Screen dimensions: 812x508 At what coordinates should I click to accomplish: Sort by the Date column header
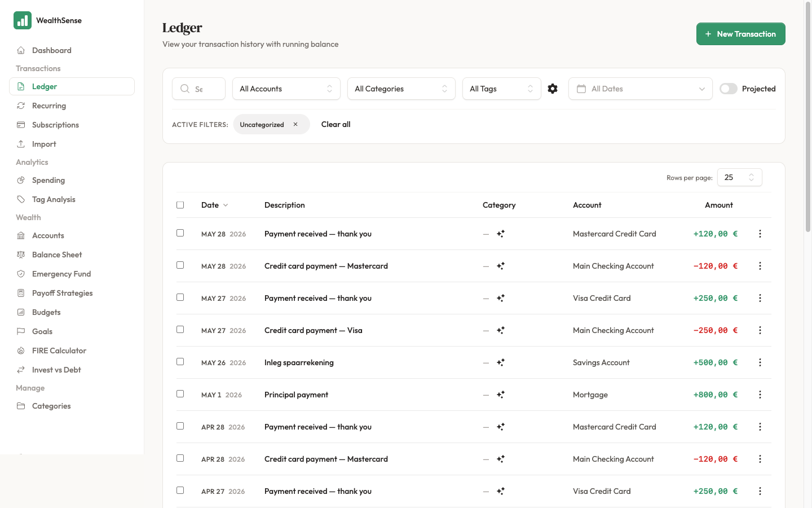pos(215,205)
